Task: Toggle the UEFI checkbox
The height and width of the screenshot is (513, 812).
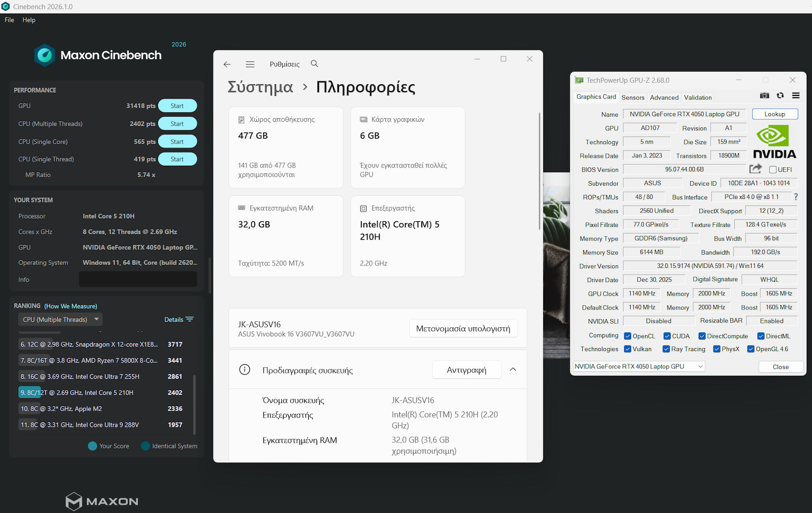Action: [773, 169]
